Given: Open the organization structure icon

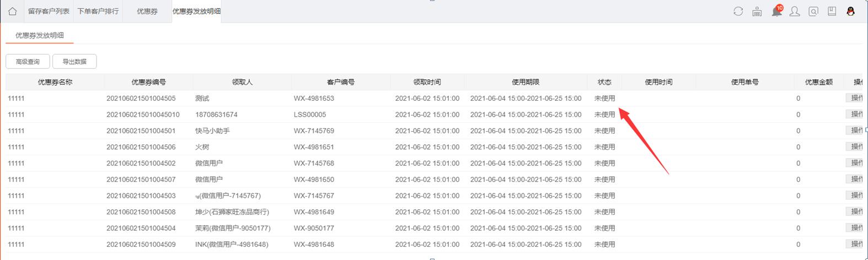Looking at the screenshot, I should 757,11.
